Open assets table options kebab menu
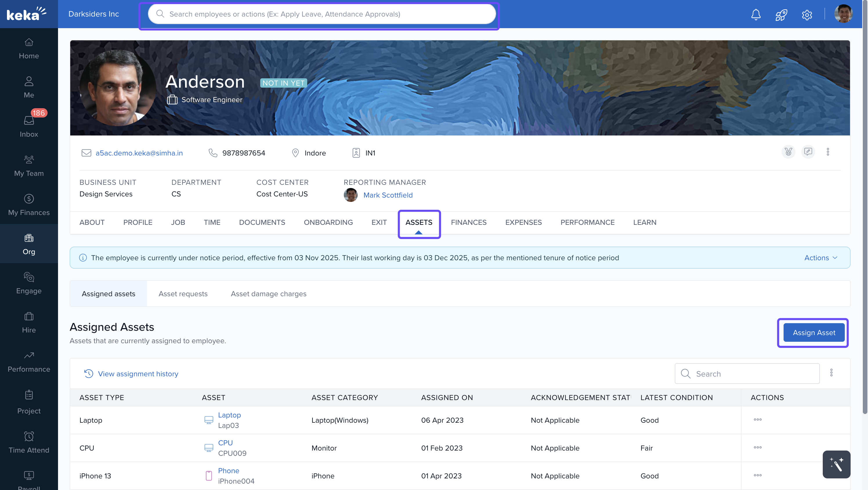This screenshot has width=868, height=490. 831,373
